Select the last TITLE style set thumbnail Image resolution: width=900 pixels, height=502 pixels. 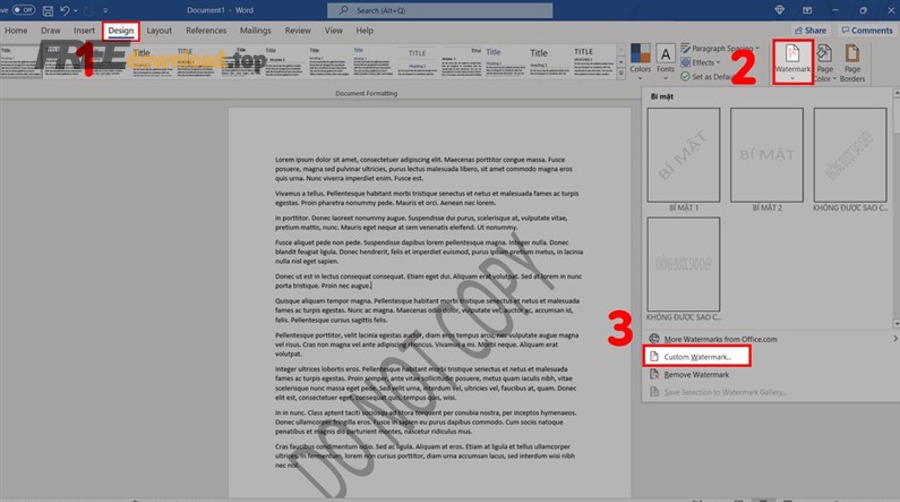pyautogui.click(x=593, y=61)
